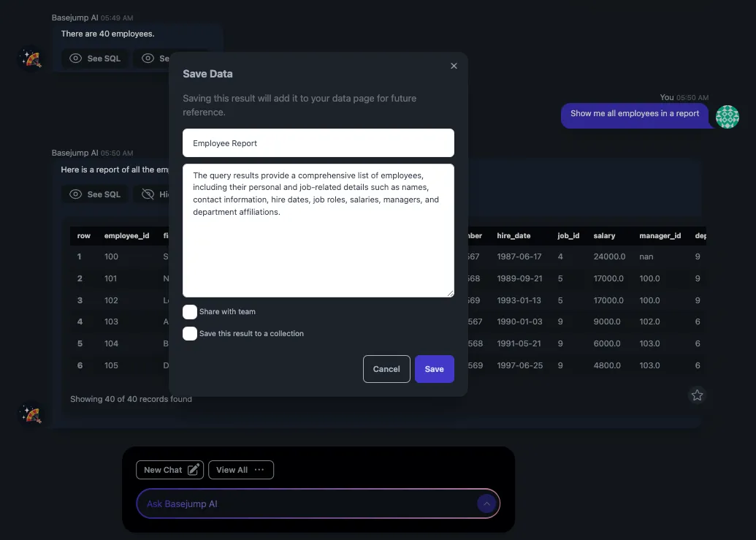Click the resize handle of the description box
This screenshot has height=540, width=756.
pyautogui.click(x=451, y=293)
